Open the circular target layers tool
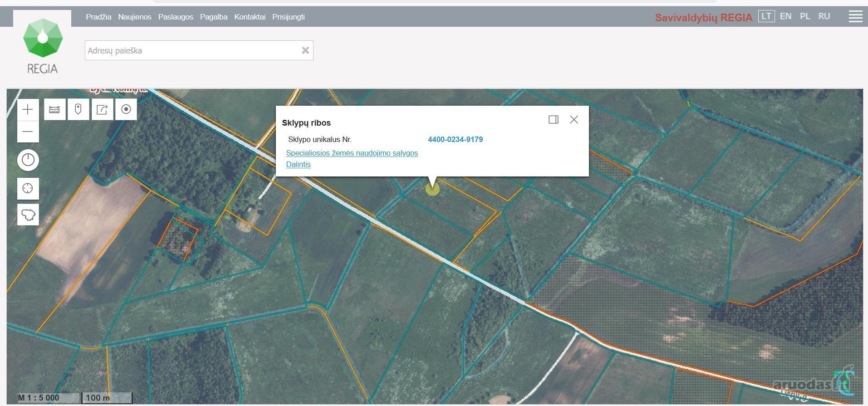Image resolution: width=868 pixels, height=406 pixels. tap(126, 109)
